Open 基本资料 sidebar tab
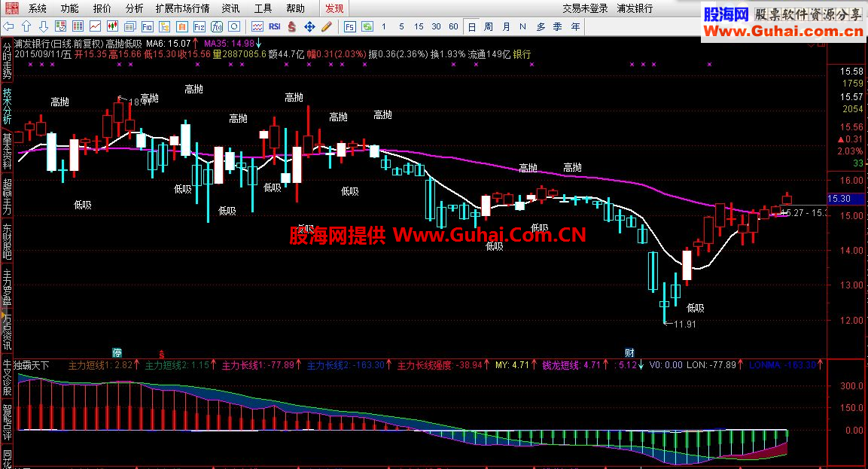Viewport: 868px width, 469px height. 7,151
